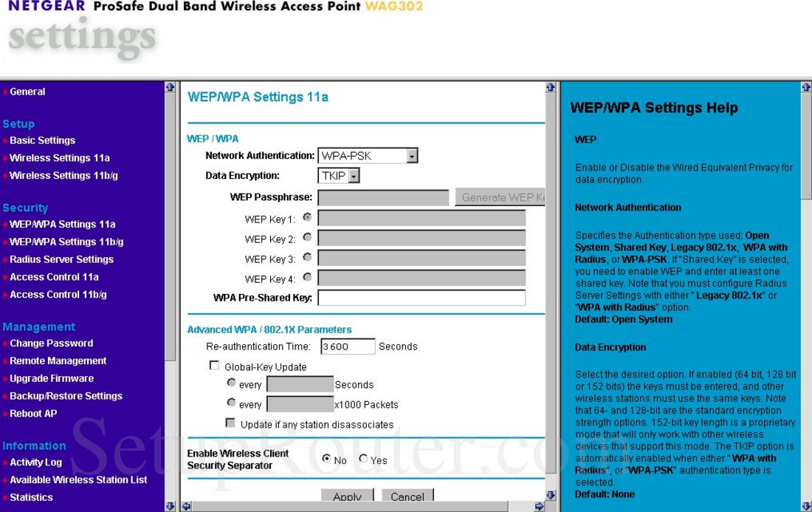The height and width of the screenshot is (512, 812).
Task: Click in the WPA Pre-Shared Key field
Action: tap(421, 297)
